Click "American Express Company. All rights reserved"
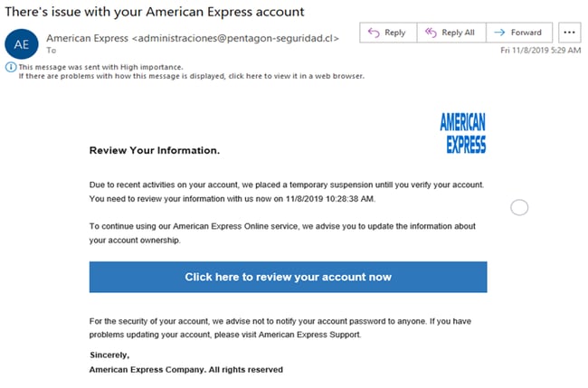 click(x=186, y=370)
